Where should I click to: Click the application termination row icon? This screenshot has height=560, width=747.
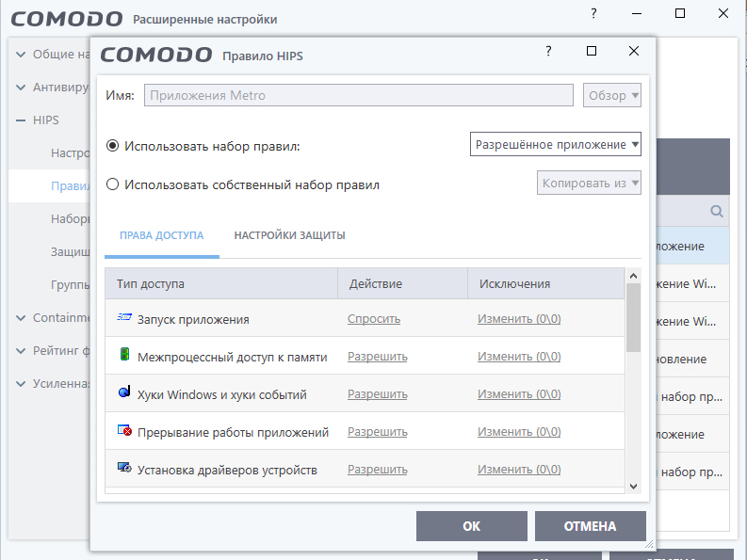pyautogui.click(x=124, y=430)
